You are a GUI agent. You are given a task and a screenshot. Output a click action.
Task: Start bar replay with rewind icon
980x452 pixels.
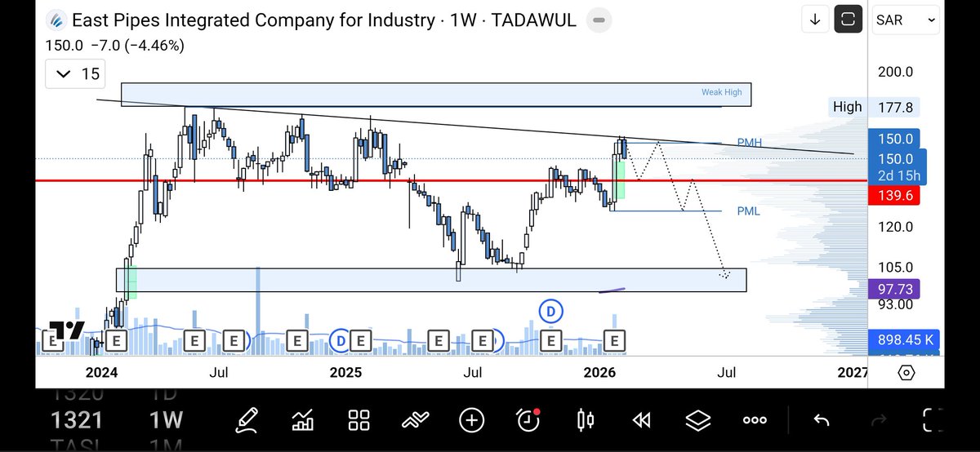(x=641, y=420)
